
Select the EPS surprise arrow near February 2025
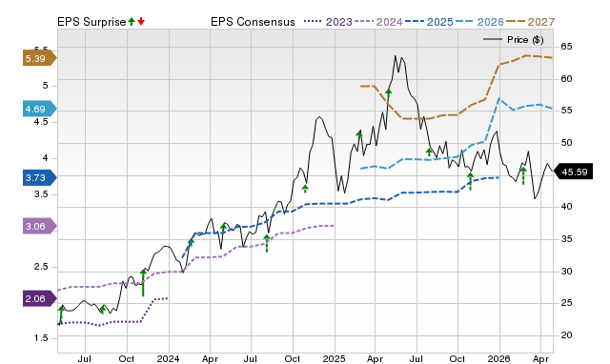pyautogui.click(x=359, y=135)
